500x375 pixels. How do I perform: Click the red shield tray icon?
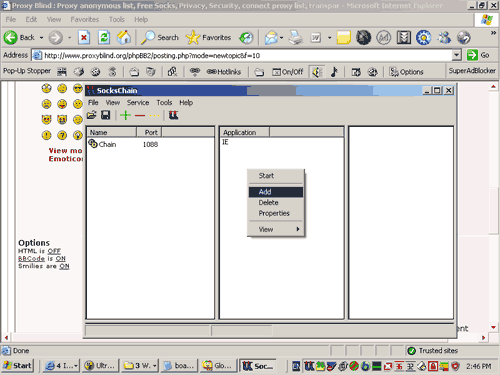point(455,366)
